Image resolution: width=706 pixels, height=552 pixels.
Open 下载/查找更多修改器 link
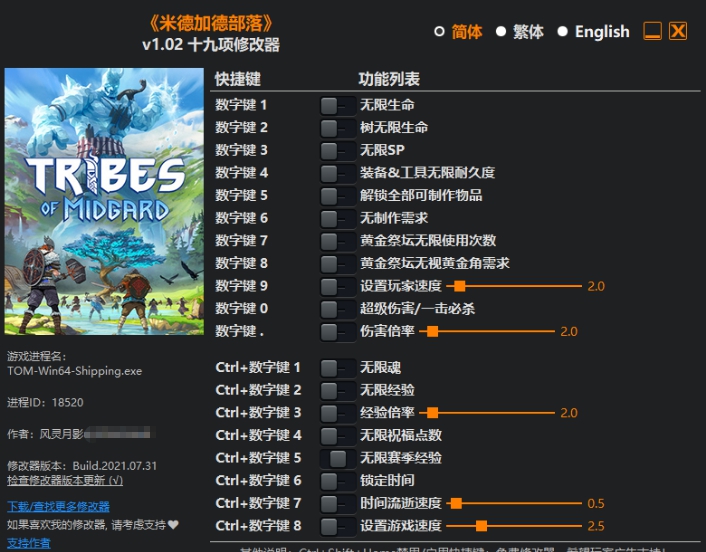tap(58, 507)
